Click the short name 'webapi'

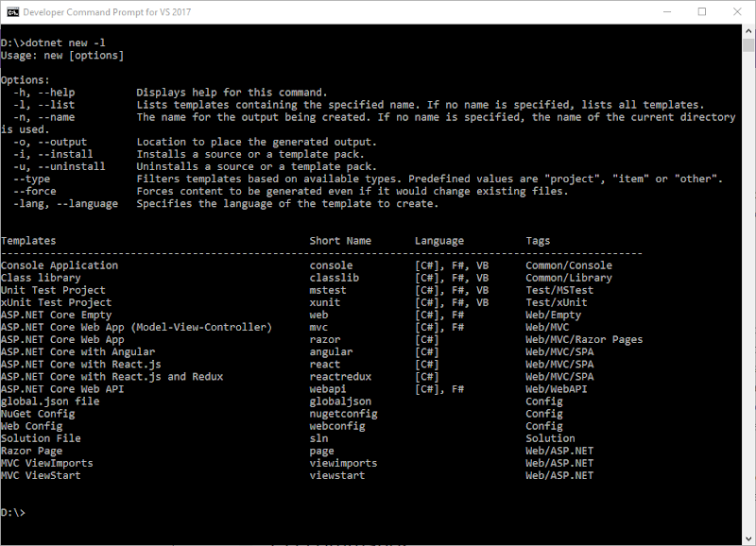(328, 389)
